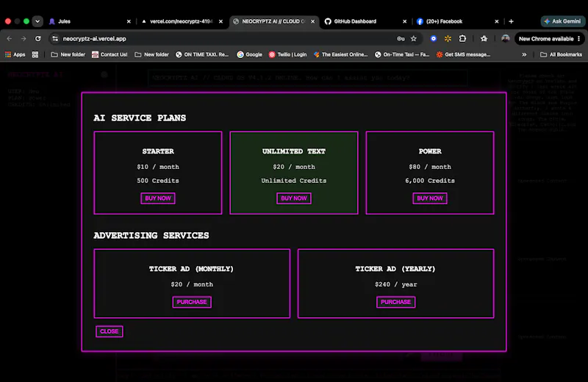
Task: Select the Starter plan title text
Action: coord(158,151)
